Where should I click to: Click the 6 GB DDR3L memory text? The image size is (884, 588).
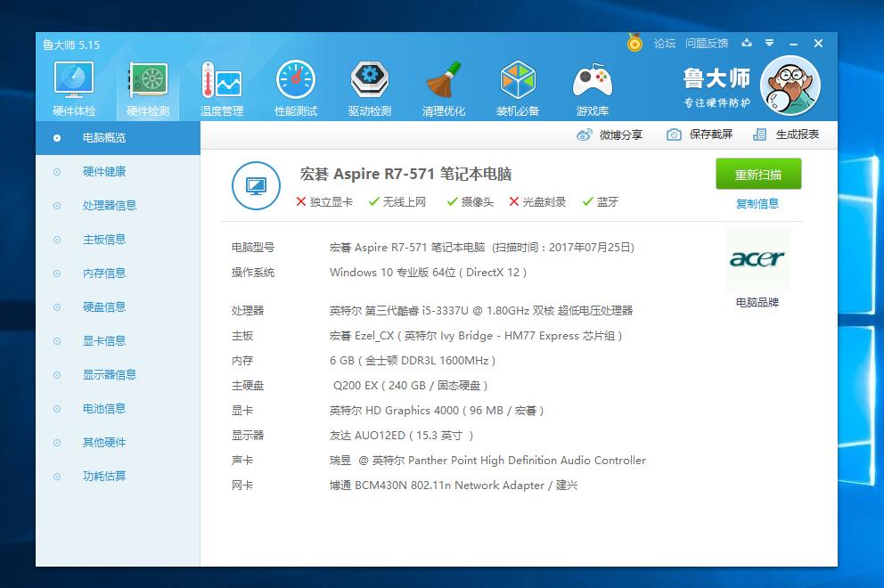pyautogui.click(x=413, y=361)
